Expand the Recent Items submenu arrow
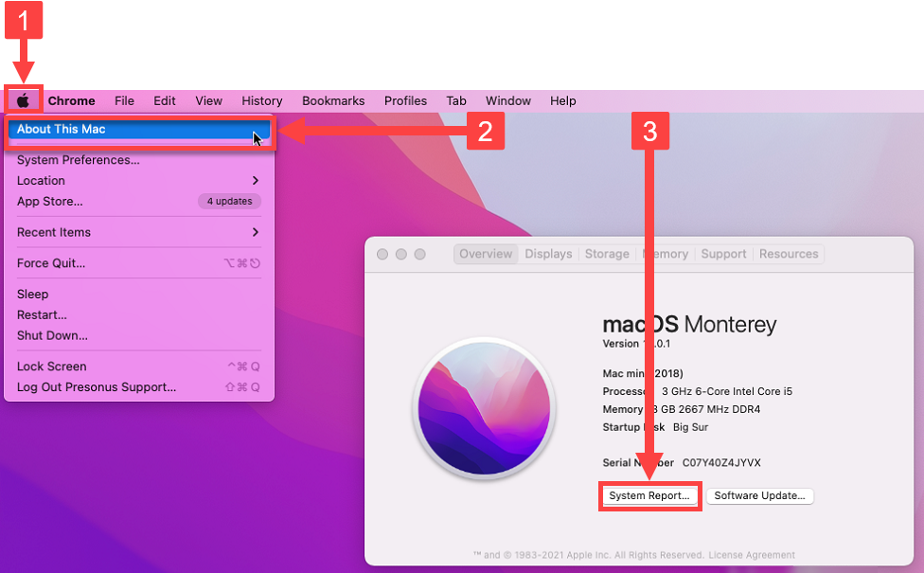The height and width of the screenshot is (573, 924). (256, 232)
